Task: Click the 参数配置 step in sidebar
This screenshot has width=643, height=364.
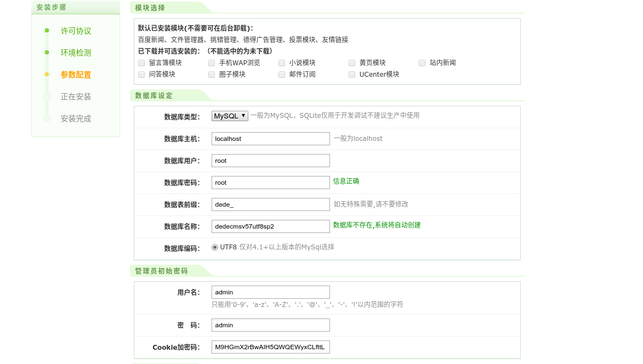Action: tap(76, 75)
